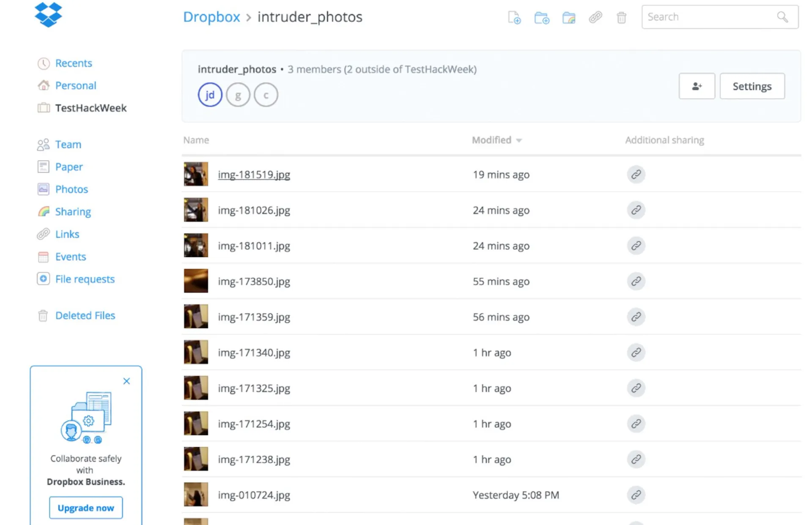Click the Dropbox breadcrumb link
812x525 pixels.
pos(211,17)
